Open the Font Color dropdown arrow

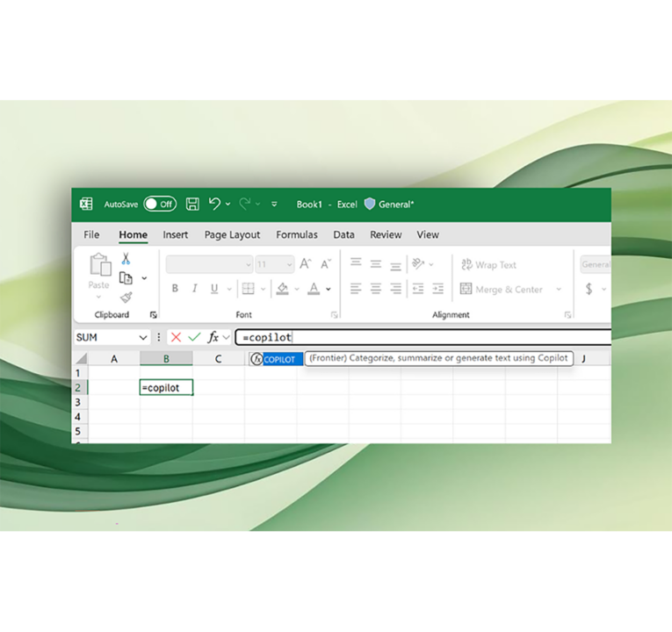tap(329, 289)
